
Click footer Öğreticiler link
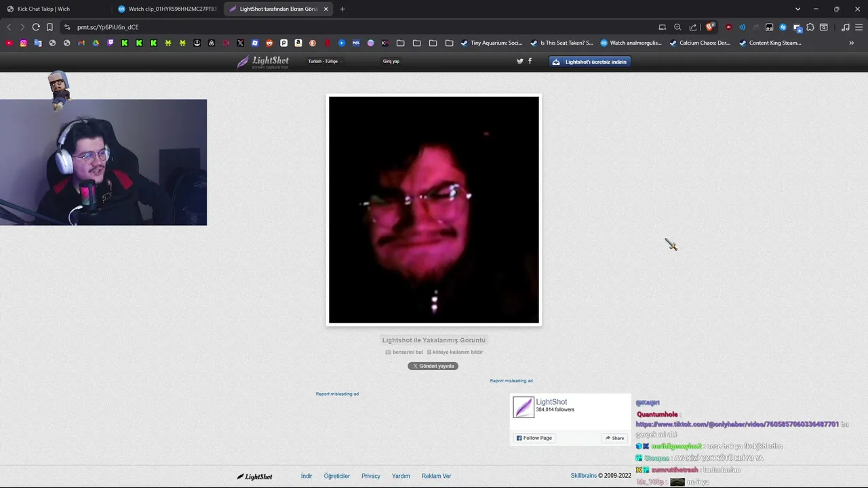click(337, 476)
